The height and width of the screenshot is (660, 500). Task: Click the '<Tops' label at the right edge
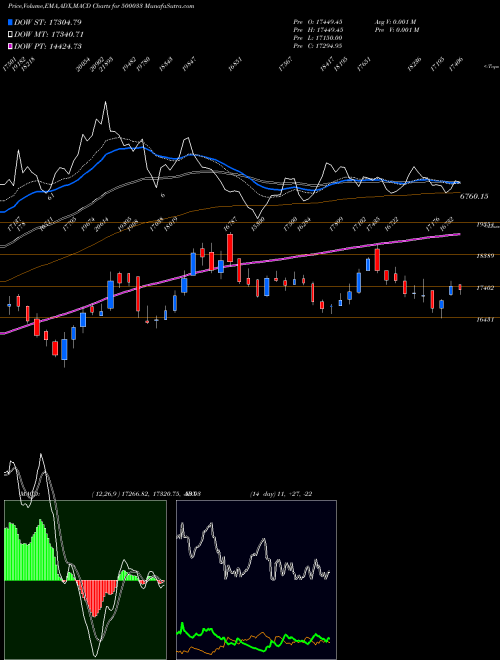(491, 67)
